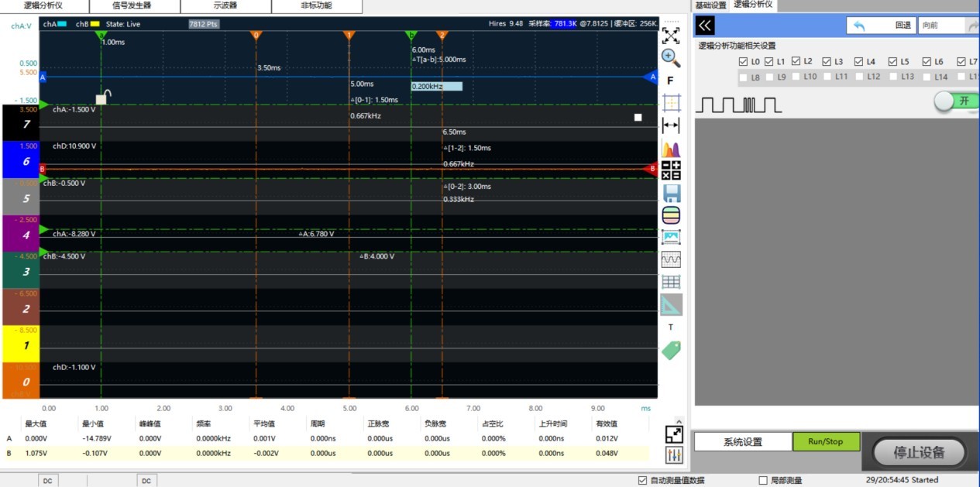Click the floppy disk save icon
The image size is (980, 487).
(671, 193)
